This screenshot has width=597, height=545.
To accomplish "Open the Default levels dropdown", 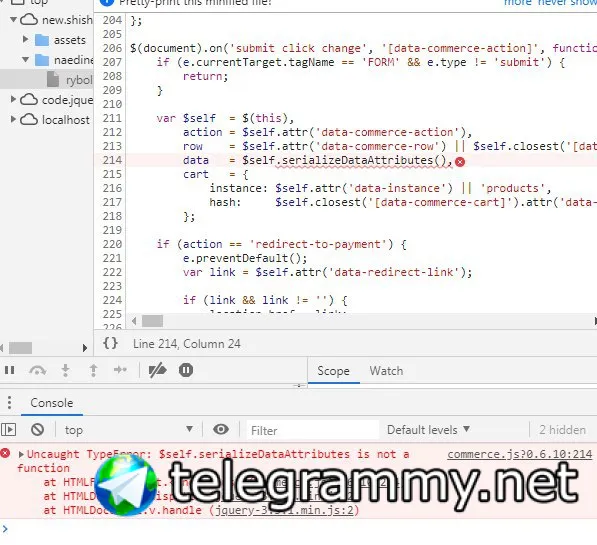I will tap(428, 430).
